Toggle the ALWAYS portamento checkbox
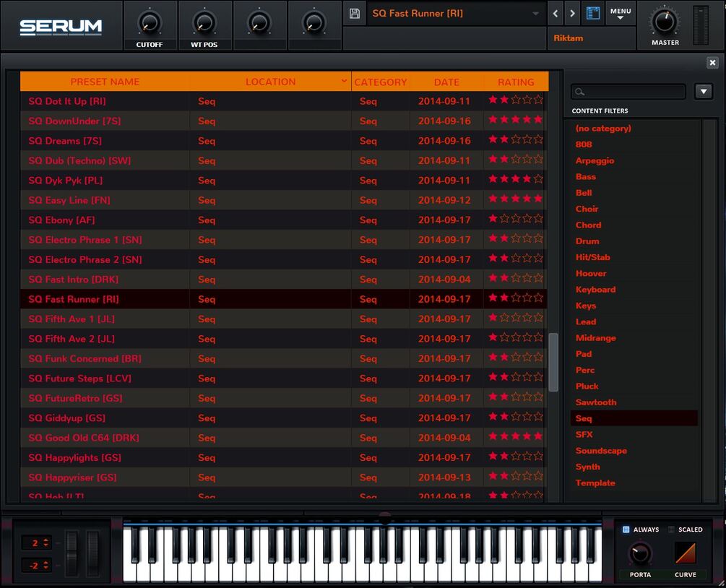The width and height of the screenshot is (726, 588). [x=626, y=529]
